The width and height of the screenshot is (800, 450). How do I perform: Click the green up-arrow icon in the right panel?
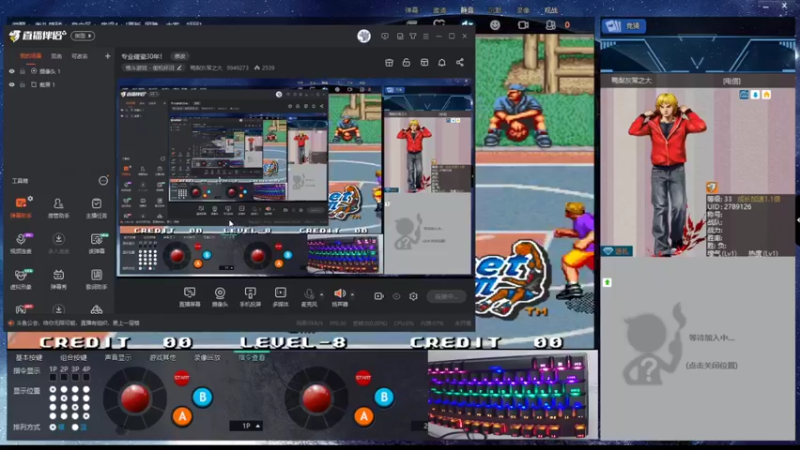click(607, 282)
